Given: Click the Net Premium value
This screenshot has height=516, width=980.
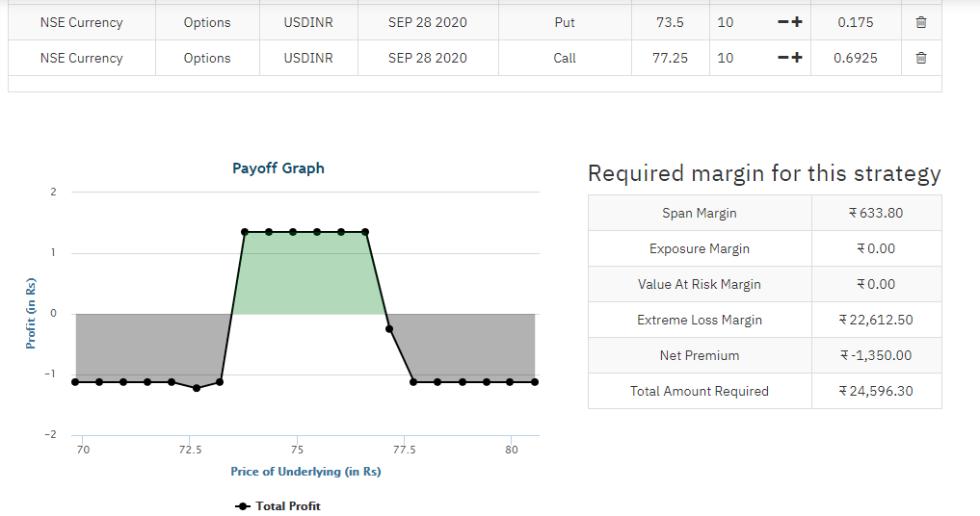Looking at the screenshot, I should [x=876, y=355].
